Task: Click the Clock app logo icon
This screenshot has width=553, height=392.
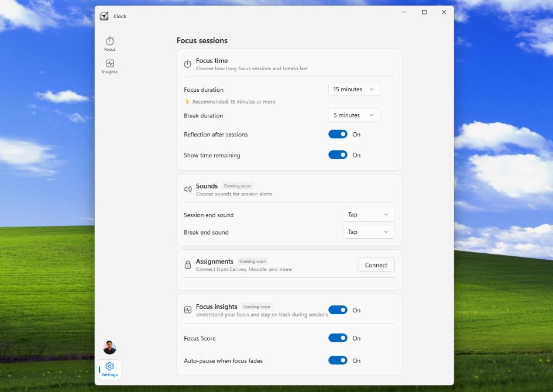Action: pos(104,16)
